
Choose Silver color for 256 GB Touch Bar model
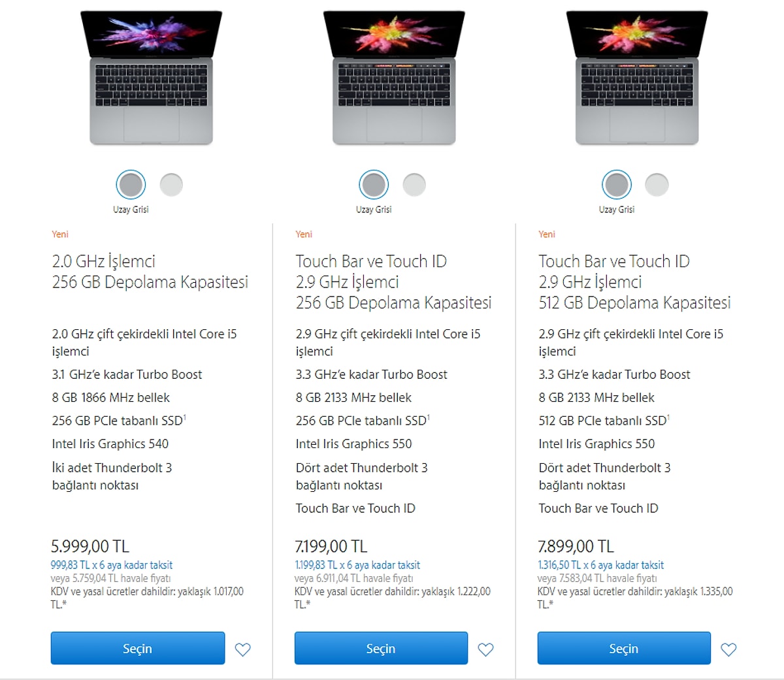414,185
